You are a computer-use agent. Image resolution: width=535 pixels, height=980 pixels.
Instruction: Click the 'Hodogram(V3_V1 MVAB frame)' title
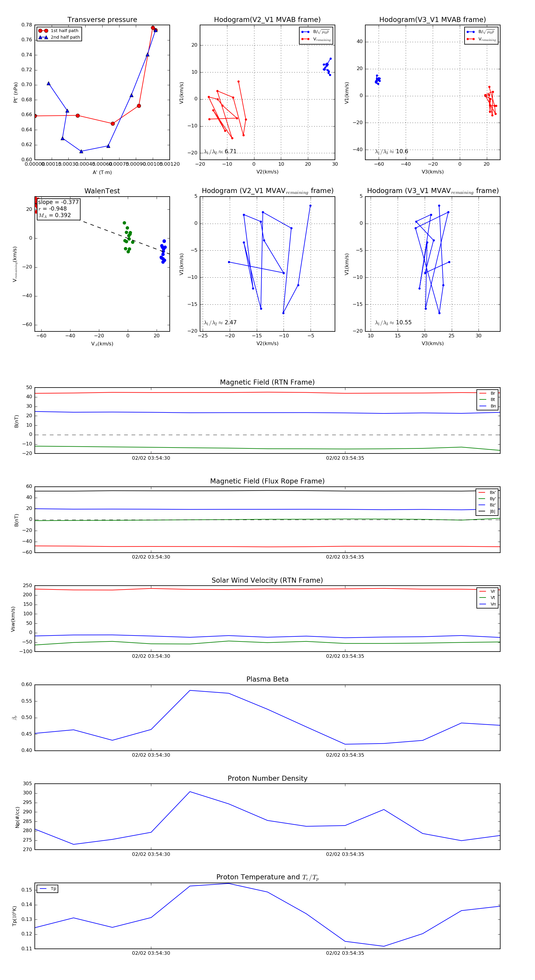432,20
